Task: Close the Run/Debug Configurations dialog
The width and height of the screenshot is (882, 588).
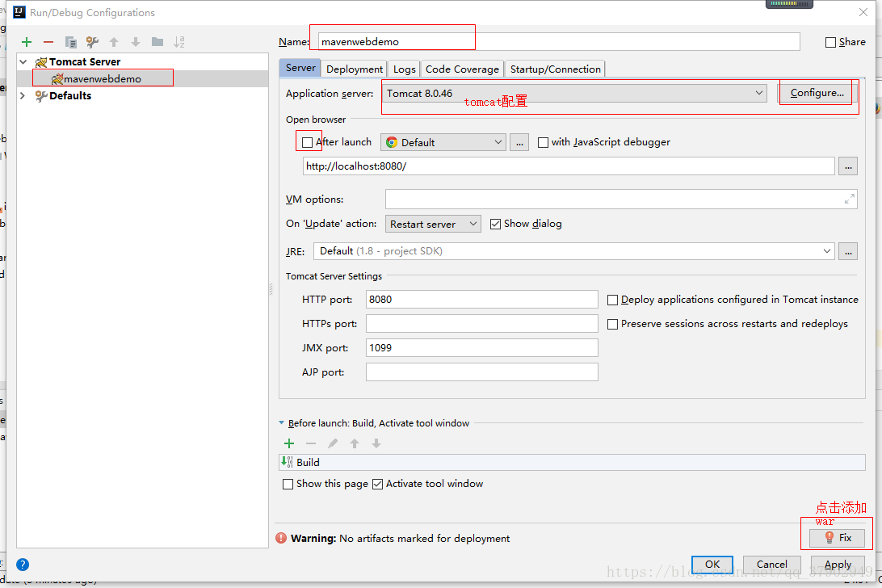Action: [x=863, y=12]
